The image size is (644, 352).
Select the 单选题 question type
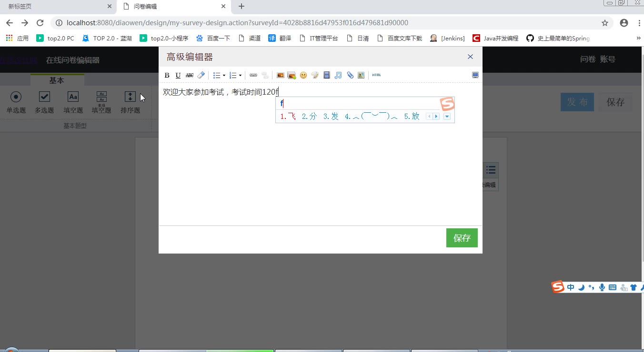(x=16, y=102)
